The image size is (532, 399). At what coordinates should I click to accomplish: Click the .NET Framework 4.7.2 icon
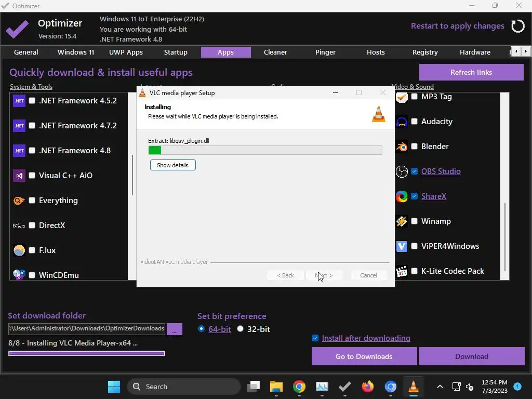pos(19,126)
